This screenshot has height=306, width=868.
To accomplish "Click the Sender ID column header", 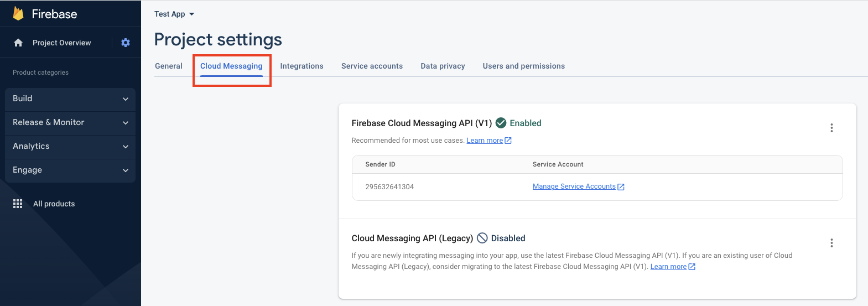I will [x=380, y=164].
